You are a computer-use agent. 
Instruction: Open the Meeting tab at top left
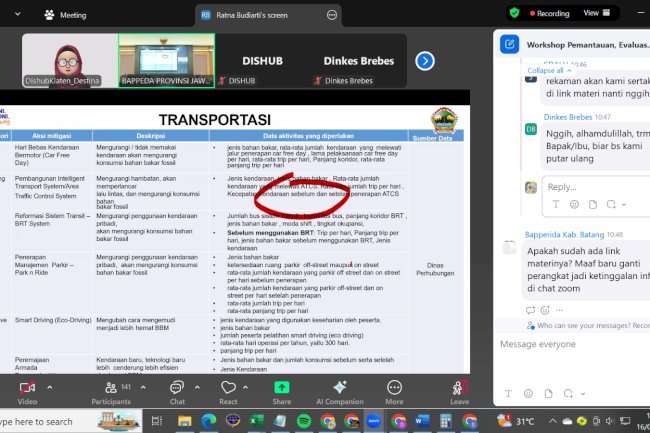[65, 15]
